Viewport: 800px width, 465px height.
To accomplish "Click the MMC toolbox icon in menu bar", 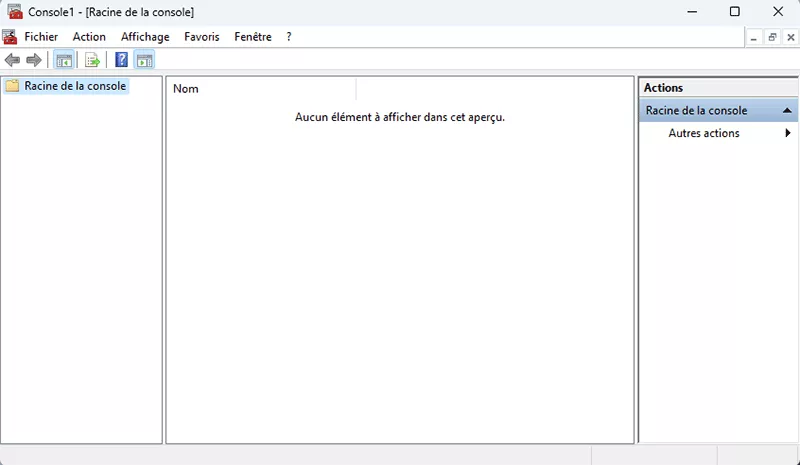I will [x=10, y=37].
